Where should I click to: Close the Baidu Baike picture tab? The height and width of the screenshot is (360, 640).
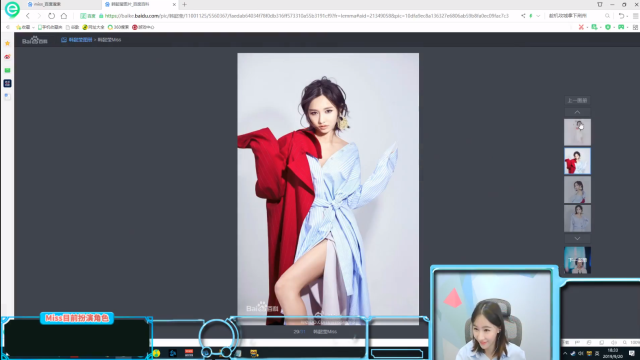174,4
